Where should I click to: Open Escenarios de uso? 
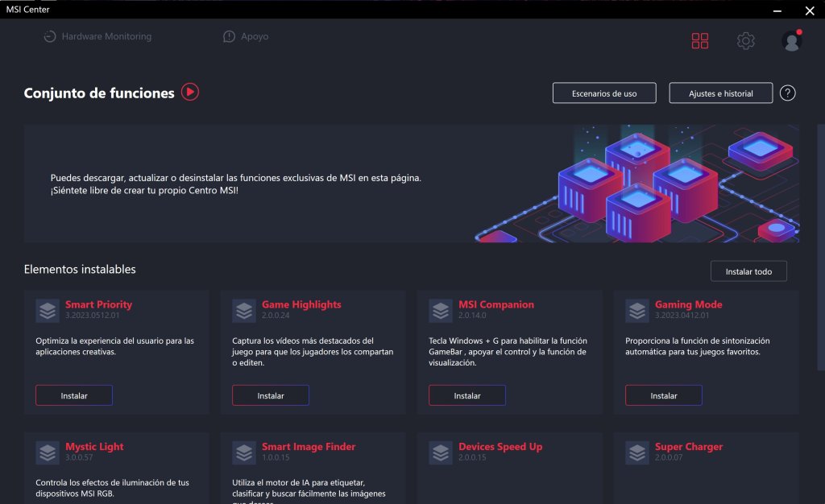point(604,93)
